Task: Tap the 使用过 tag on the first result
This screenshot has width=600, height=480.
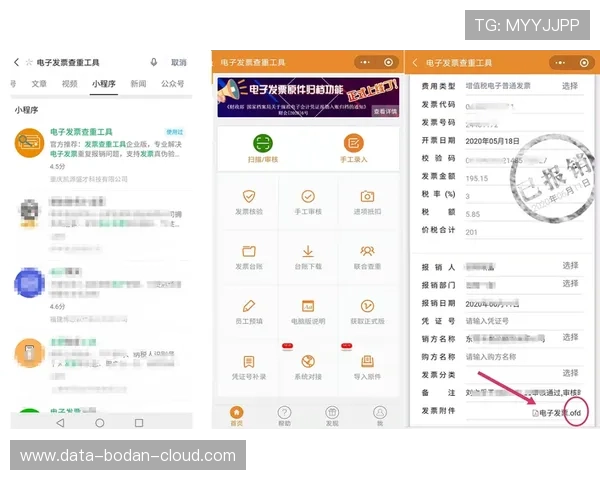Action: 174,132
